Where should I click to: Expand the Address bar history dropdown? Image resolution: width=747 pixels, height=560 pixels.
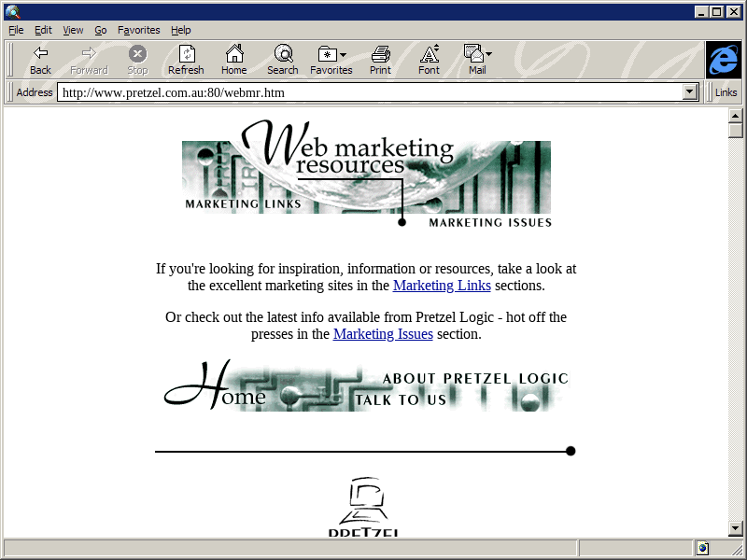coord(690,92)
